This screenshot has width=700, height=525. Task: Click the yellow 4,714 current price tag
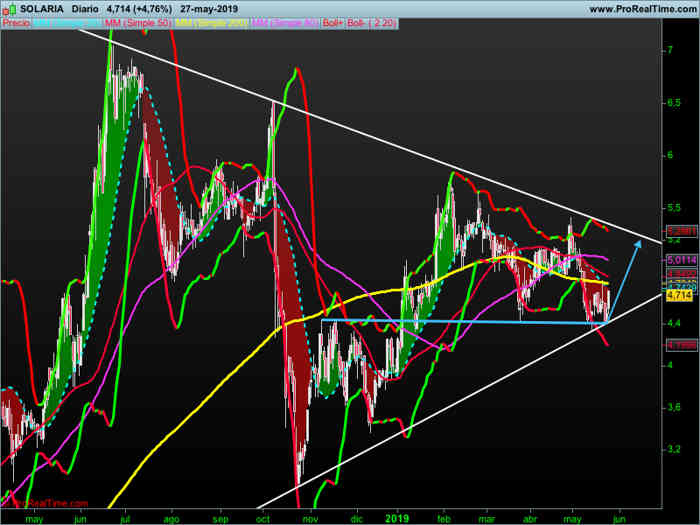click(x=679, y=295)
